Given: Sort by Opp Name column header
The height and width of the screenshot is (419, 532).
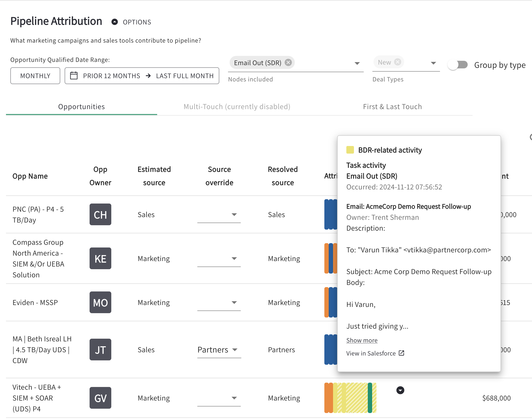Looking at the screenshot, I should click(30, 176).
